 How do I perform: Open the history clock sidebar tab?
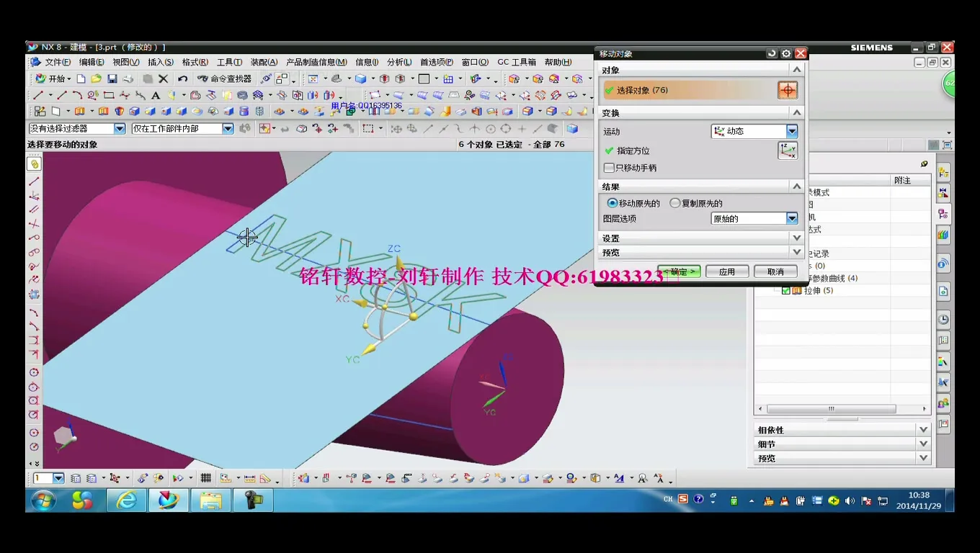[x=943, y=320]
